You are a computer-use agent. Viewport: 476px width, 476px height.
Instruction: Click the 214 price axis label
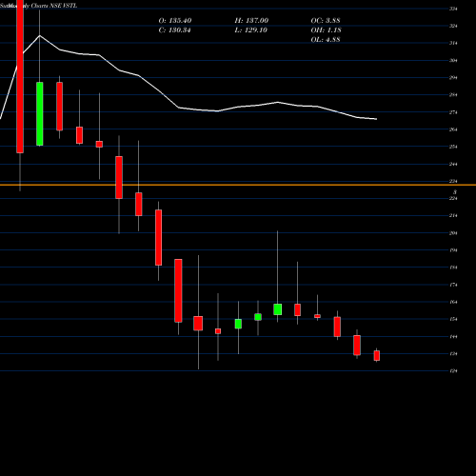tap(453, 216)
